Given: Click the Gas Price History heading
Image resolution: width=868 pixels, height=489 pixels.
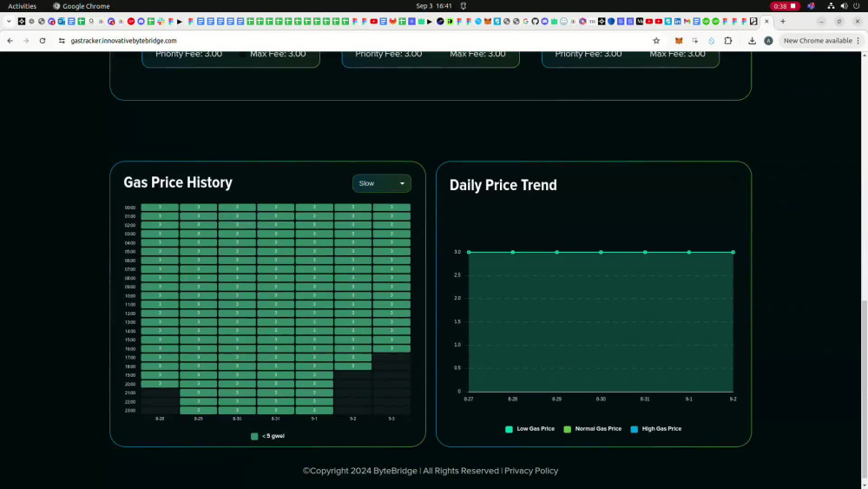Looking at the screenshot, I should tap(178, 182).
